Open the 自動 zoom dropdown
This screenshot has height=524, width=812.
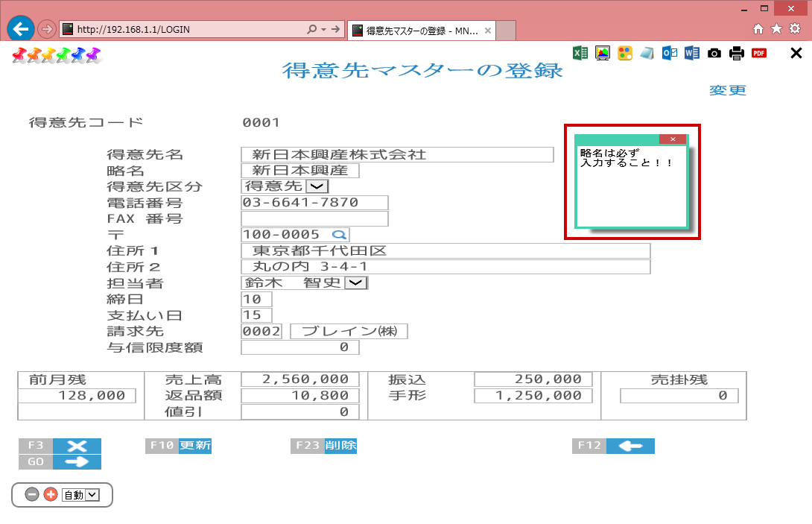coord(92,494)
